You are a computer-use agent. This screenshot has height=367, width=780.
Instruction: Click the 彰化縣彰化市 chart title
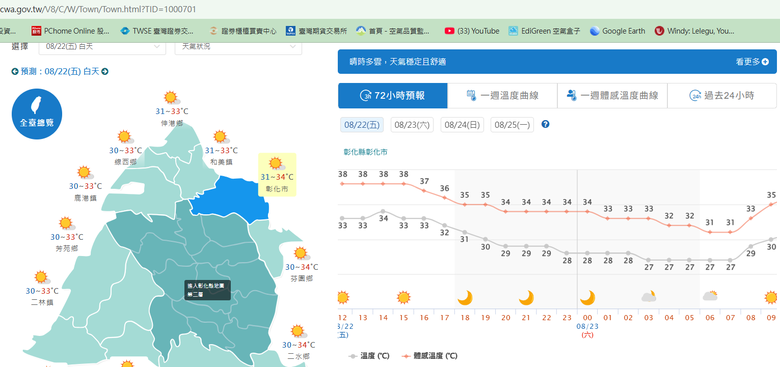366,152
